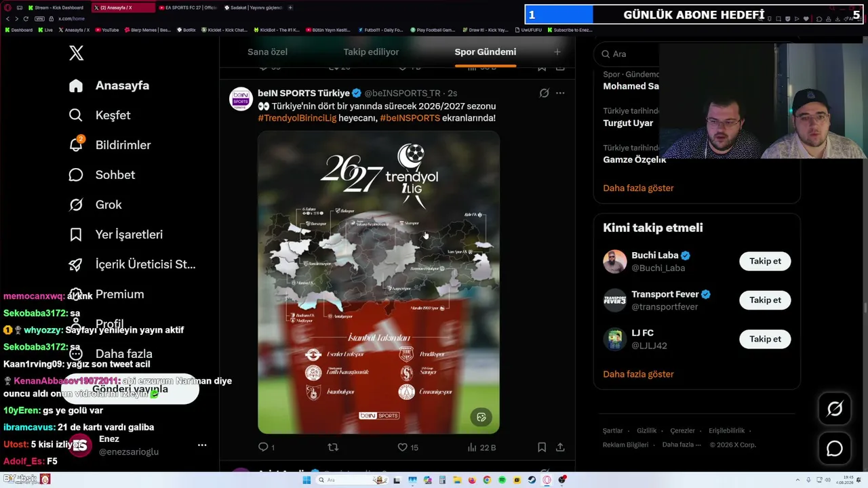Open Grok from the sidebar
868x488 pixels.
click(95, 205)
